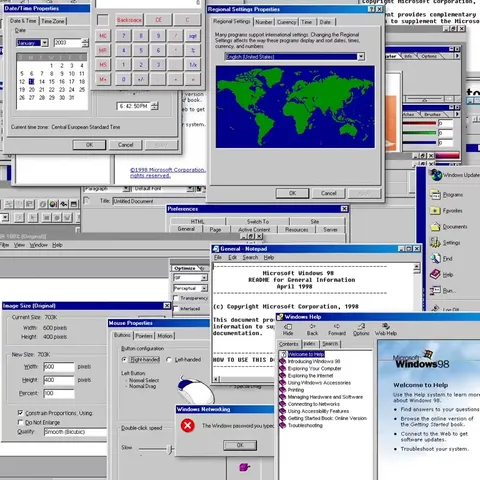Open the Window menu in image editor
480x480 pixels.
coord(38,245)
